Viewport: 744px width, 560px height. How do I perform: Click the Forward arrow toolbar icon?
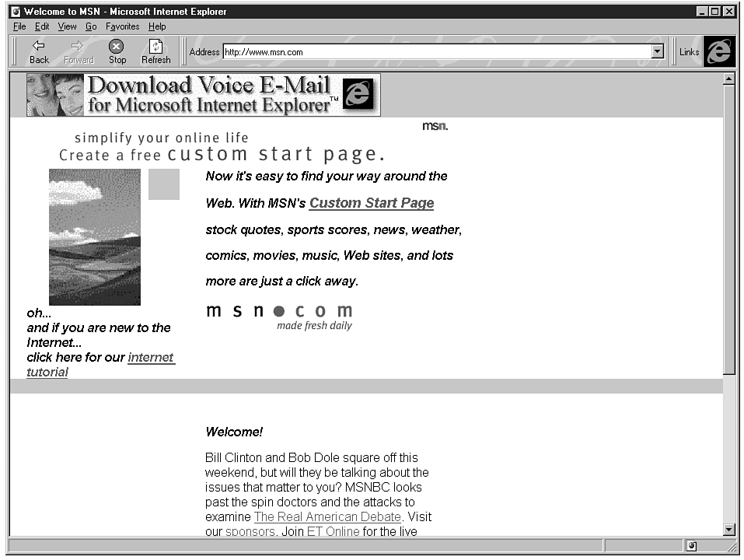[x=78, y=47]
